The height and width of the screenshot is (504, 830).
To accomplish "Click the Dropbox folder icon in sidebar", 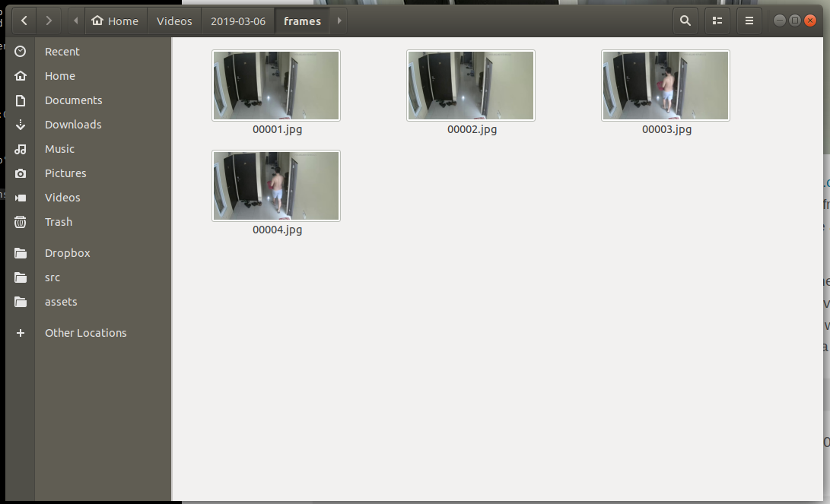I will [x=20, y=253].
